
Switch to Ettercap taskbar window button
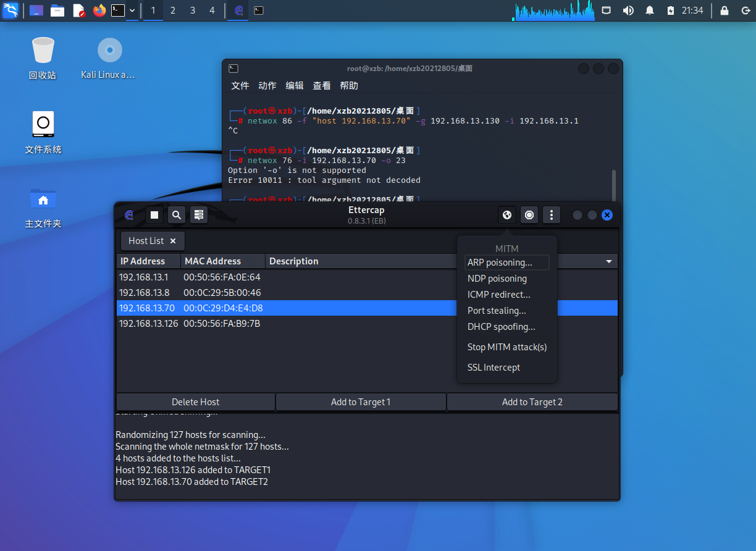point(238,11)
